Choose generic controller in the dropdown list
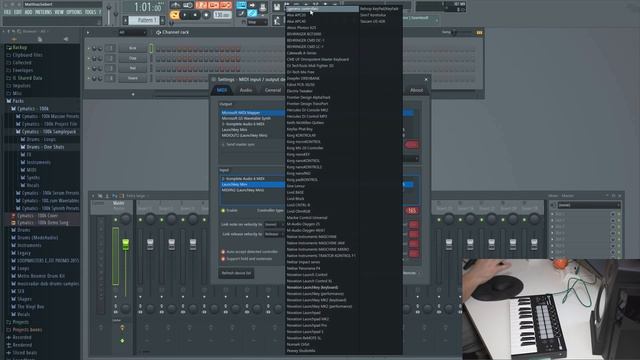Image resolution: width=640 pixels, height=360 pixels. (322, 9)
